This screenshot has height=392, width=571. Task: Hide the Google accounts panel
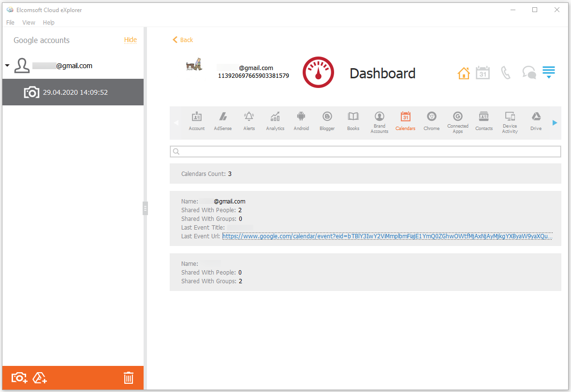pos(130,40)
